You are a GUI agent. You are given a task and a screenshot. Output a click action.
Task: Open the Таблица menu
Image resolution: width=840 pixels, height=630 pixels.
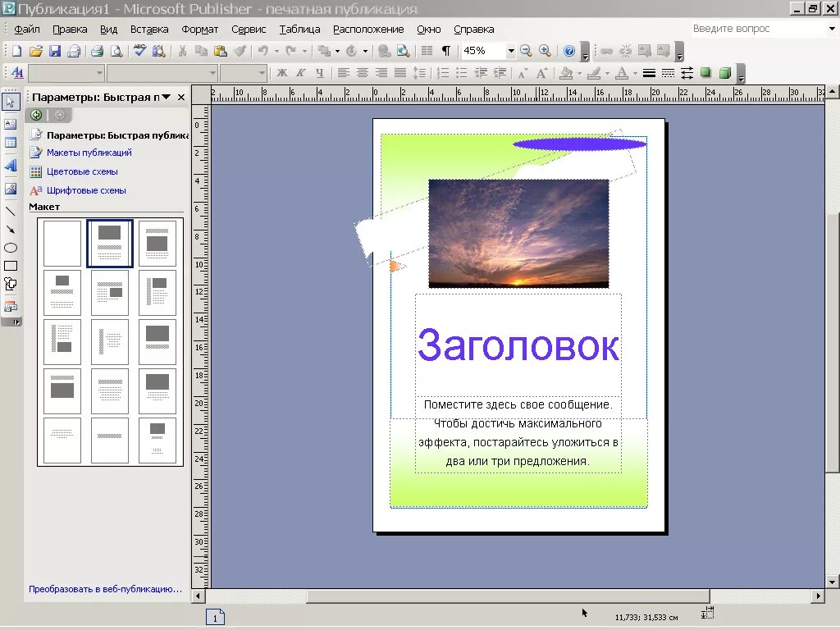(x=299, y=30)
